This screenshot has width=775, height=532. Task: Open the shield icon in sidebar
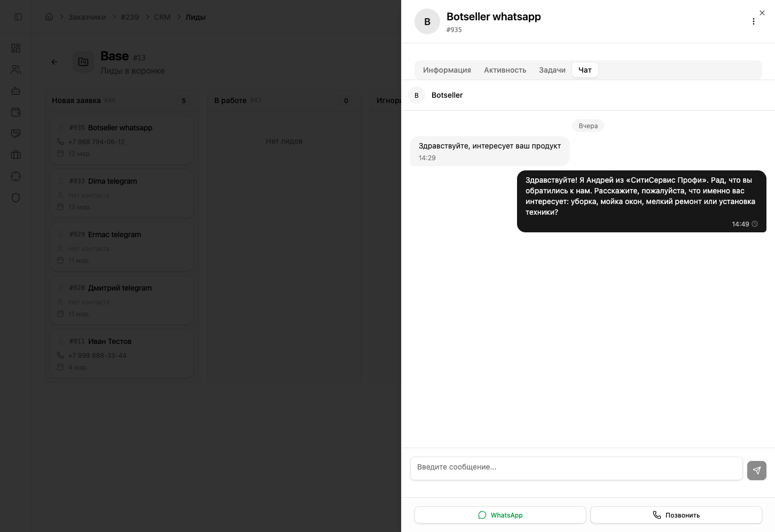[x=16, y=198]
